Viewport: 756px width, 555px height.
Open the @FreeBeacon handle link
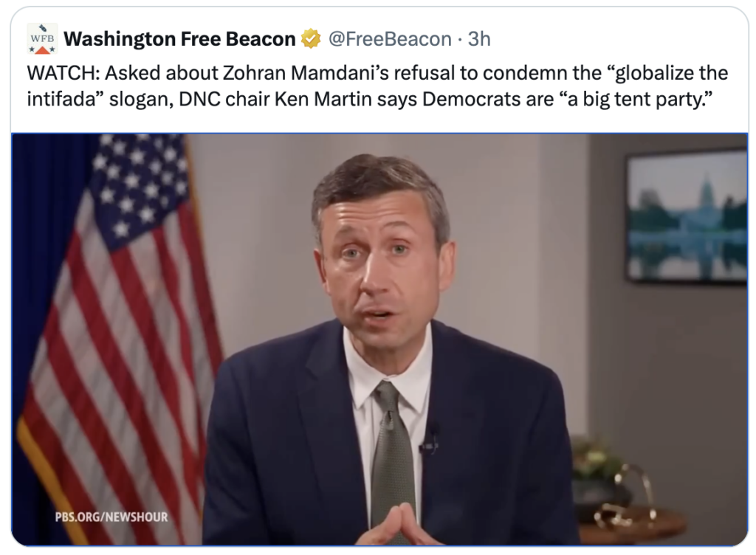coord(388,39)
